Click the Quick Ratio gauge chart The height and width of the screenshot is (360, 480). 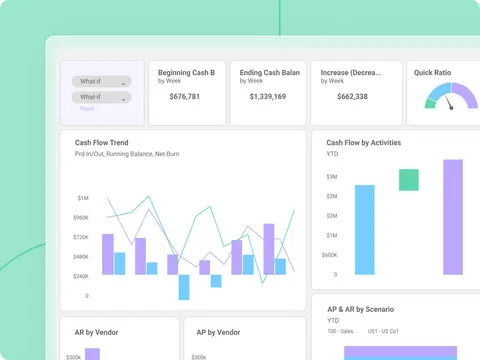pyautogui.click(x=451, y=96)
